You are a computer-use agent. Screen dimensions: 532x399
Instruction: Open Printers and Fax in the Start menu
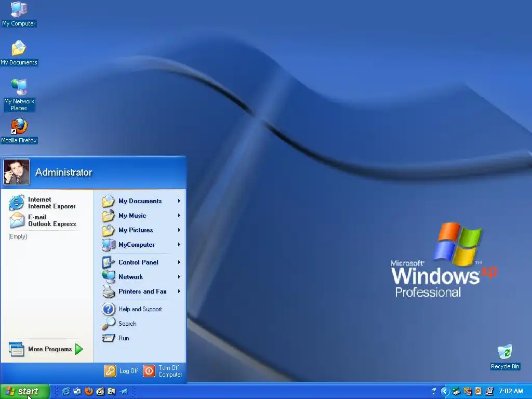point(141,291)
